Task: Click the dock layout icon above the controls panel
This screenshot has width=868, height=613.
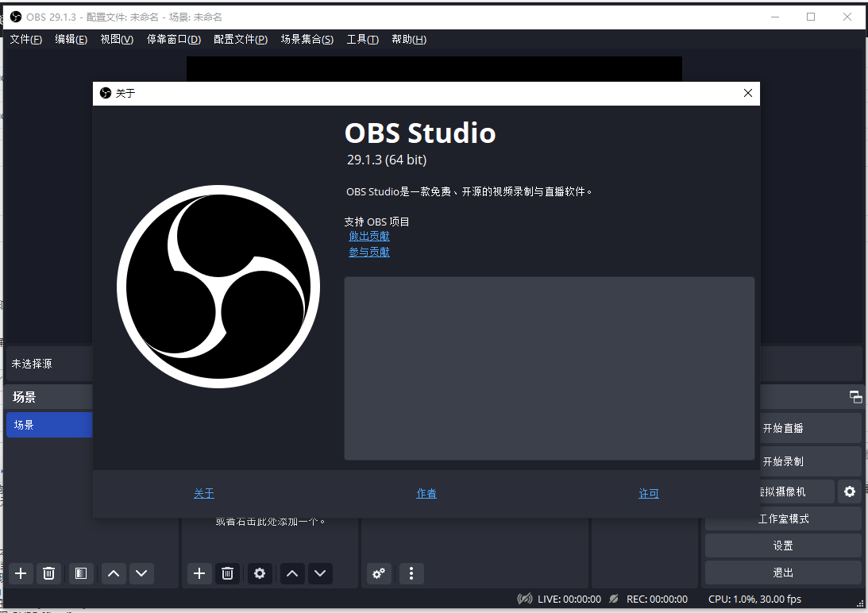Action: point(855,396)
